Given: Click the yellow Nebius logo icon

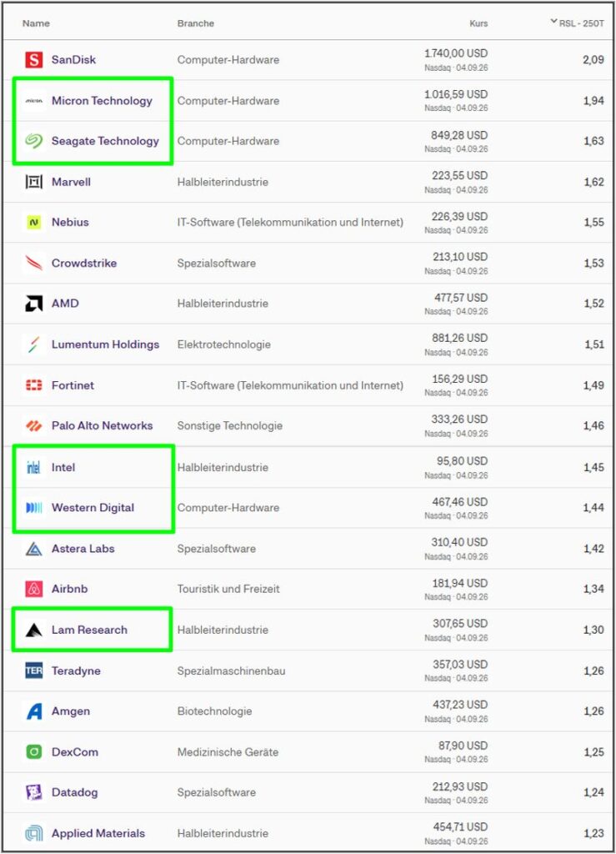Looking at the screenshot, I should pyautogui.click(x=33, y=222).
